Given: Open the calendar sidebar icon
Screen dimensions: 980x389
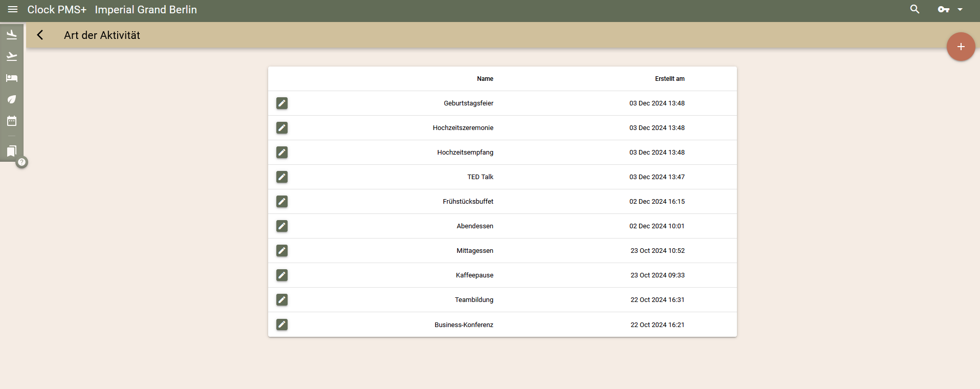Looking at the screenshot, I should (x=12, y=121).
